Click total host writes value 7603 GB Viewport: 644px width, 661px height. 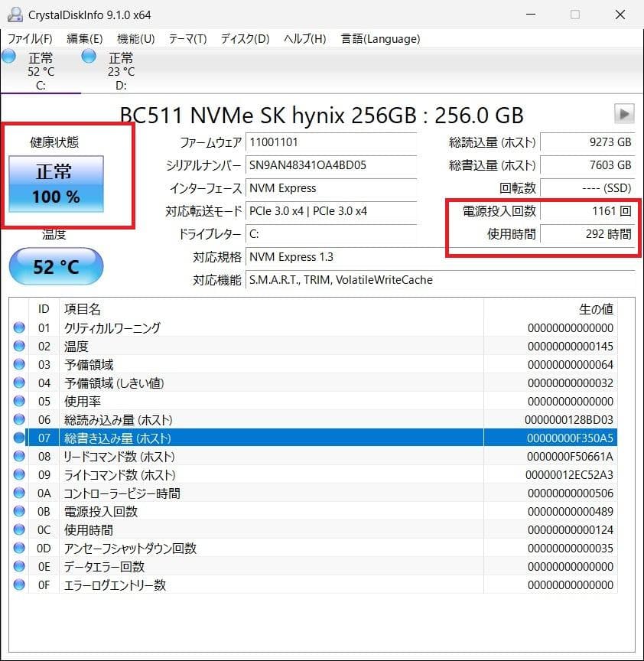pyautogui.click(x=587, y=164)
